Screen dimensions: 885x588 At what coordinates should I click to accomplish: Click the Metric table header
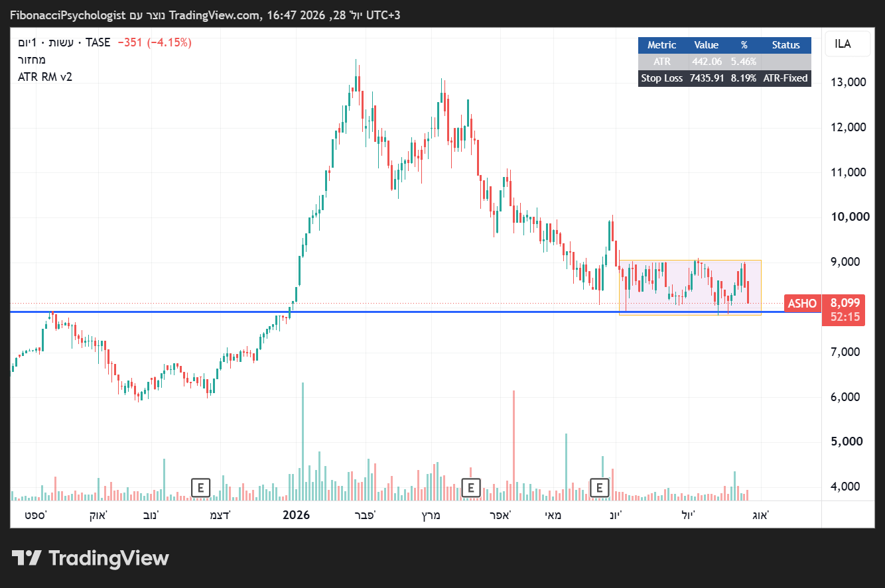[661, 45]
